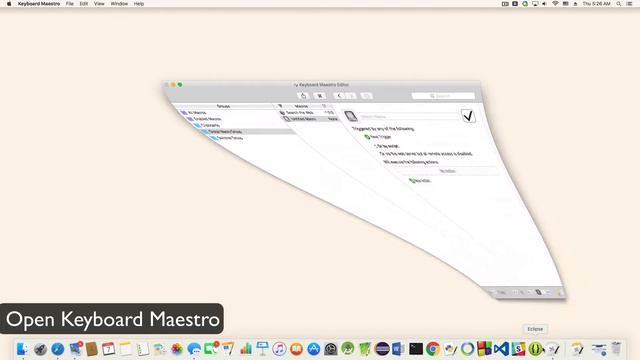Launch the purple striped sphere app icon
Viewport: 640px width, 360px height.
382,349
